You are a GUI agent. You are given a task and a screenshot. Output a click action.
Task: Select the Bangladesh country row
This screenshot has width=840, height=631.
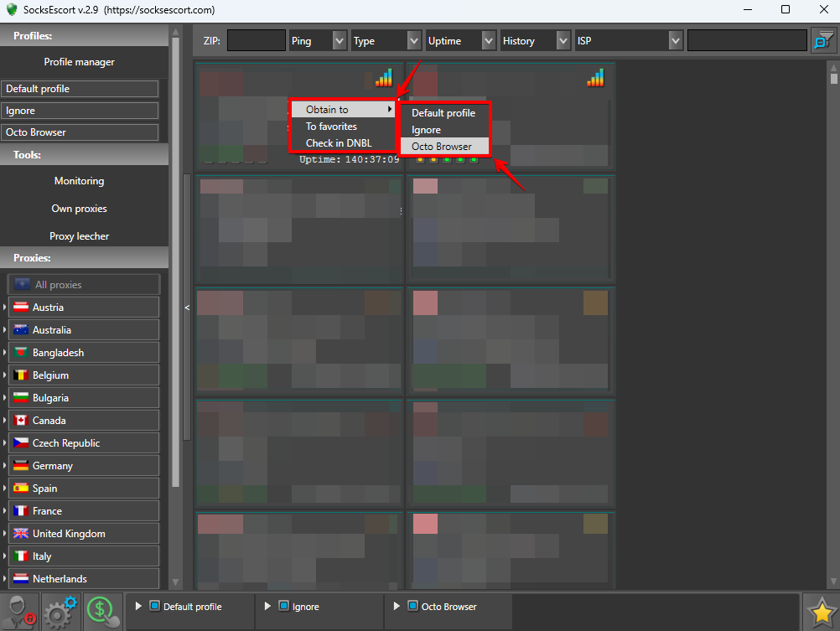point(84,353)
